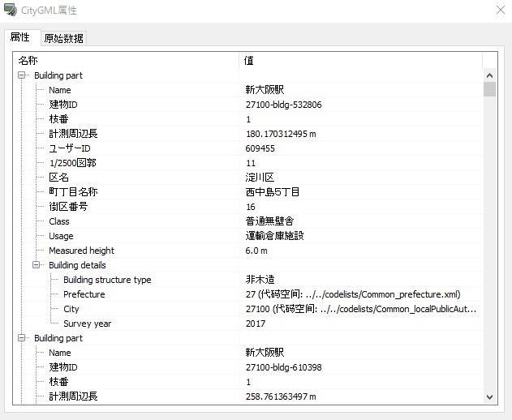Click the value 11 for 1/2500図郭

[251, 163]
